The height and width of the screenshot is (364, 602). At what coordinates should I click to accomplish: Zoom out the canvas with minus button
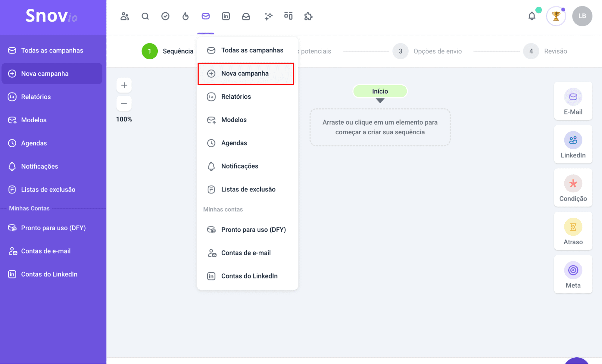pos(124,103)
